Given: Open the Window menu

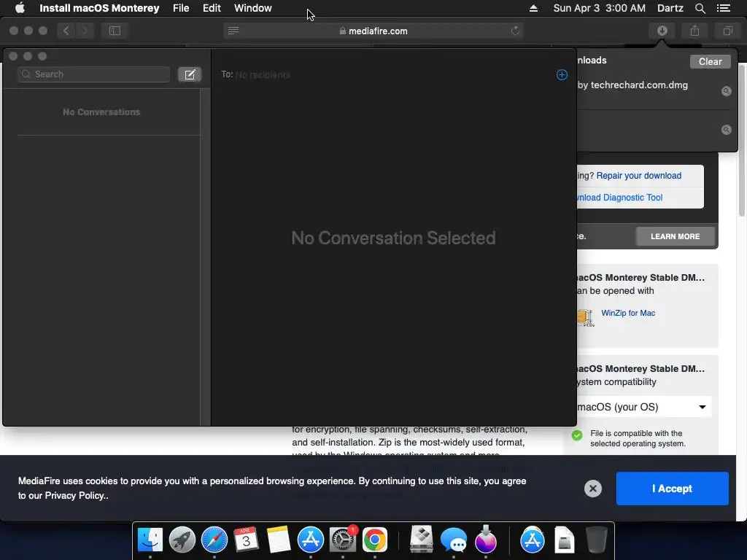Looking at the screenshot, I should click(253, 8).
